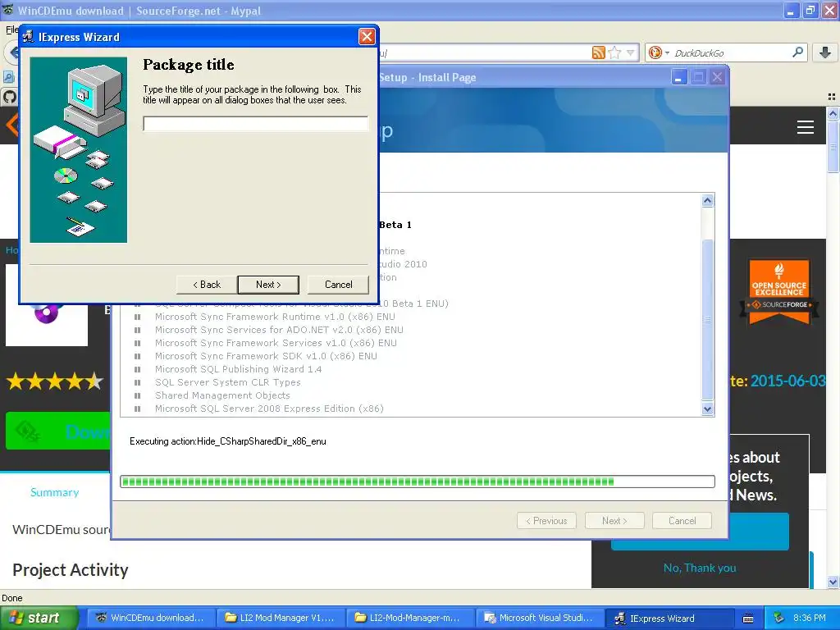Click Cancel button in Setup window
Viewport: 840px width, 630px height.
click(x=682, y=521)
